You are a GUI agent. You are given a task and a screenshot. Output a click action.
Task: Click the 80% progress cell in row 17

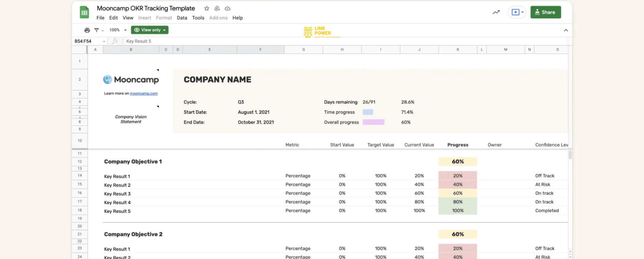point(458,202)
